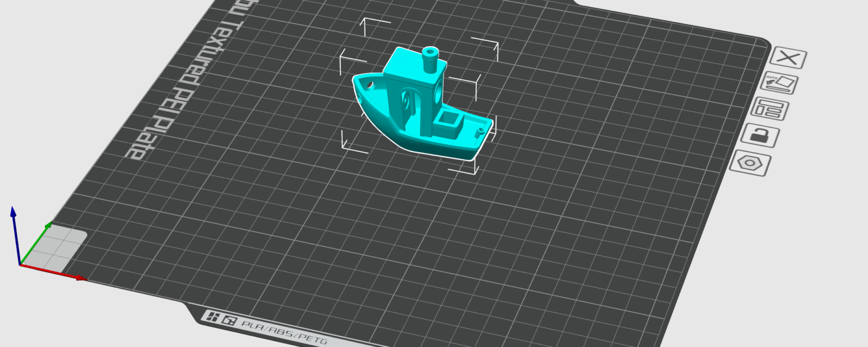Select the cyan Benchy boat model
The width and height of the screenshot is (868, 347).
click(x=423, y=104)
